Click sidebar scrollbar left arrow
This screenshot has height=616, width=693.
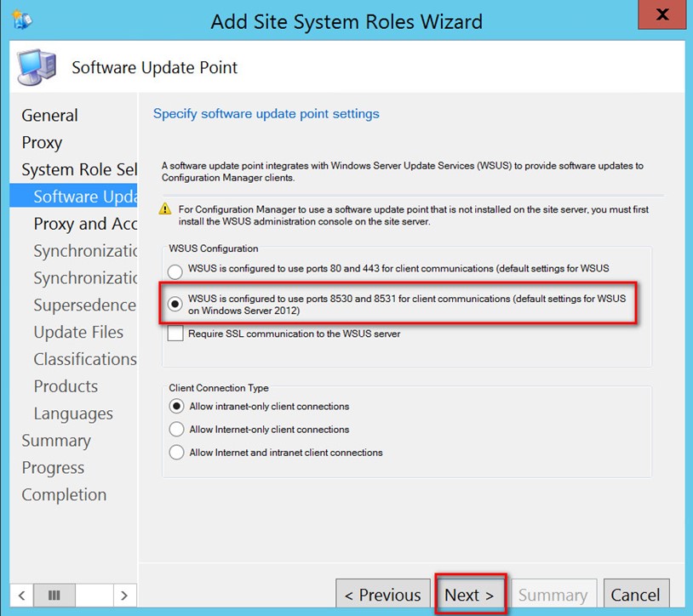click(21, 596)
